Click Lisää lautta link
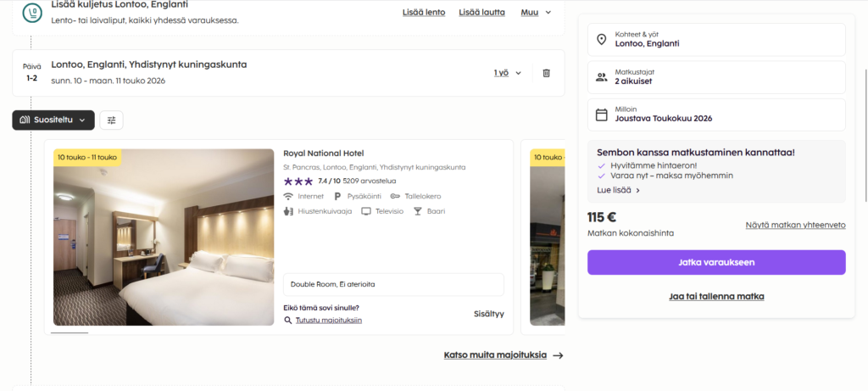 click(x=481, y=12)
